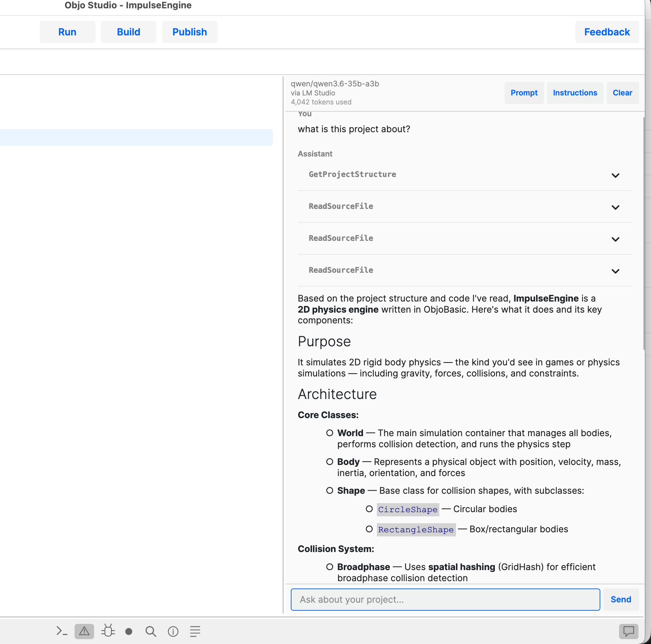Click the 'via LM Studio' label
This screenshot has height=644, width=651.
[313, 93]
